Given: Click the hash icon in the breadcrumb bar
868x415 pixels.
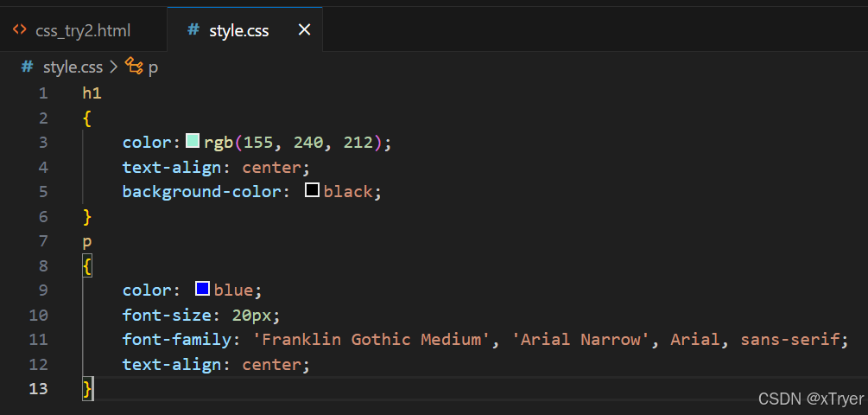Looking at the screenshot, I should pos(28,67).
